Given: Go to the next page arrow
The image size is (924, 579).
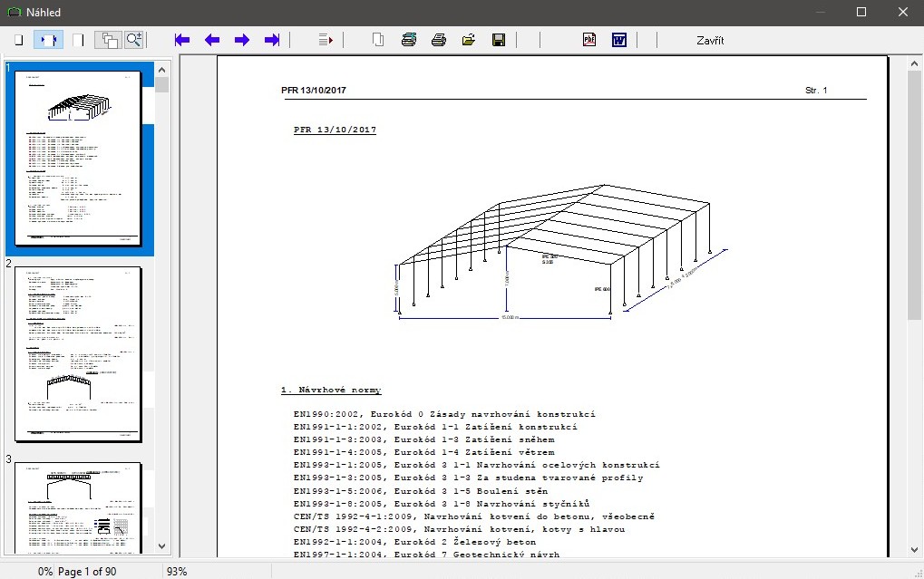Looking at the screenshot, I should click(241, 40).
